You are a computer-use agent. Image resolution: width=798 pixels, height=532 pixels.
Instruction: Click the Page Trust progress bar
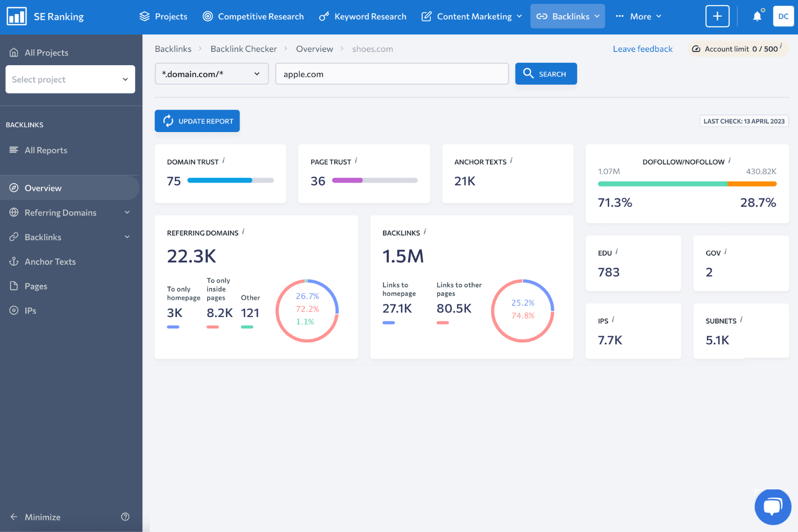[x=375, y=180]
